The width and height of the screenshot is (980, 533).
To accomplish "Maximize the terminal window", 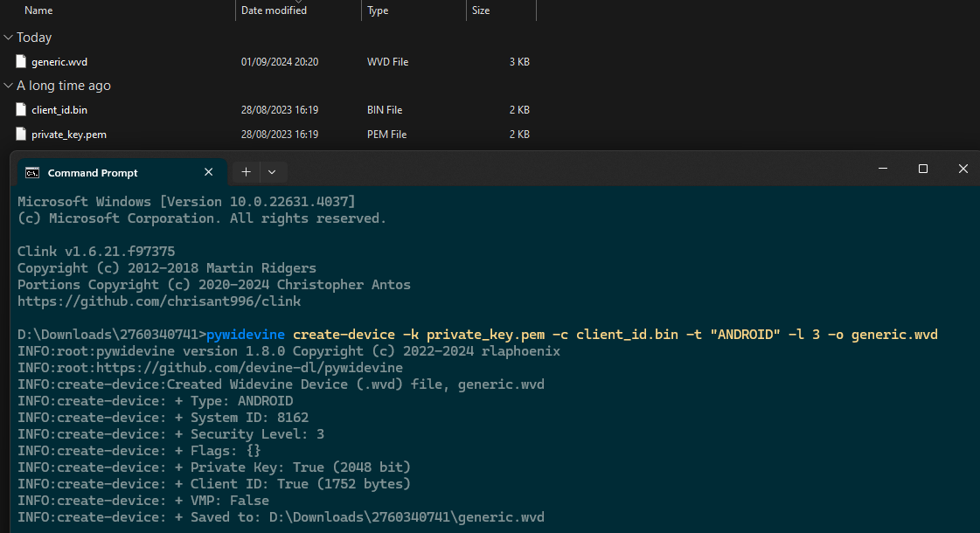I will [x=922, y=169].
